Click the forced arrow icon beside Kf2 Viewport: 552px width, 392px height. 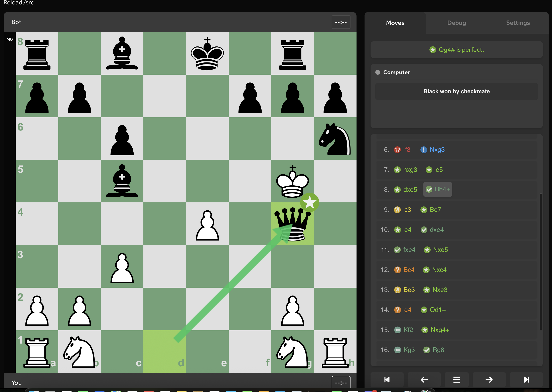[397, 330]
